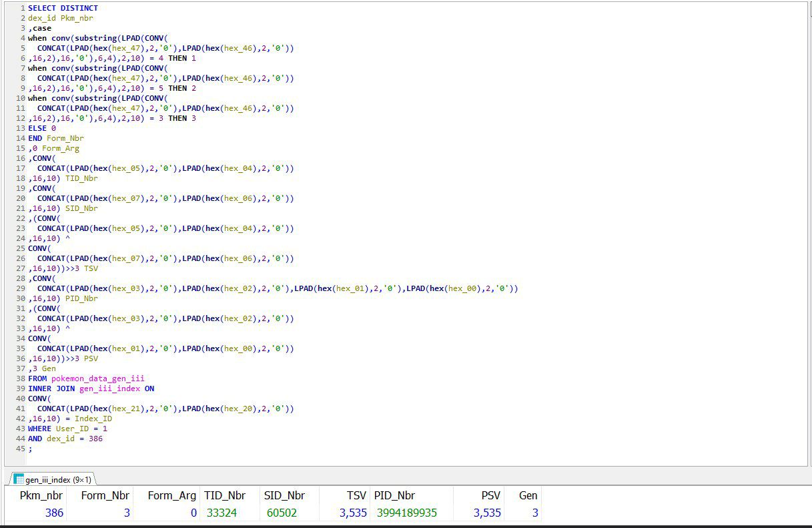This screenshot has width=812, height=528.
Task: Click the ',16,10) TID_Nbr' line
Action: coord(63,178)
